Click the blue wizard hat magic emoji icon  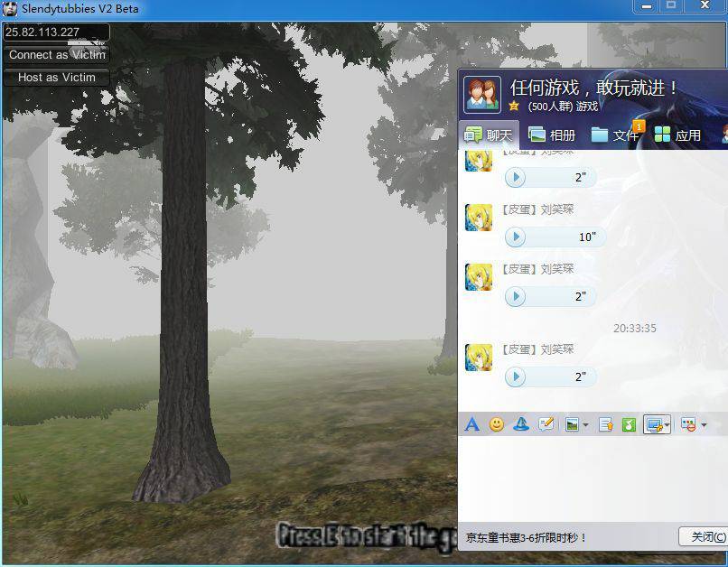(521, 424)
